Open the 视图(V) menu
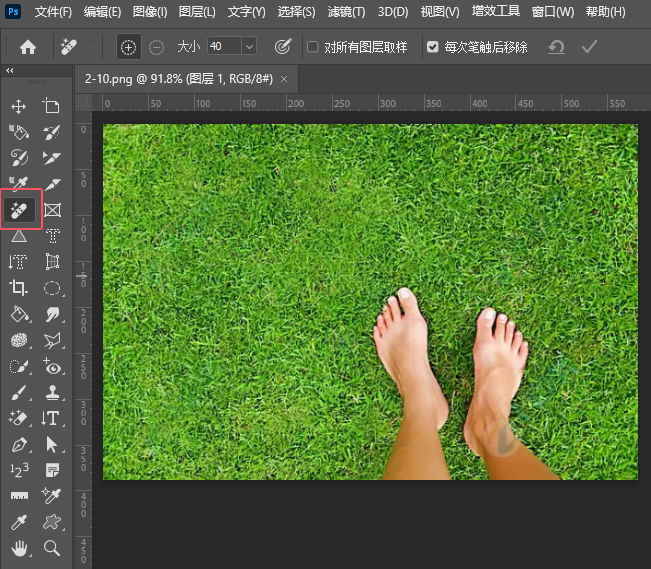Viewport: 651px width, 569px height. point(440,12)
